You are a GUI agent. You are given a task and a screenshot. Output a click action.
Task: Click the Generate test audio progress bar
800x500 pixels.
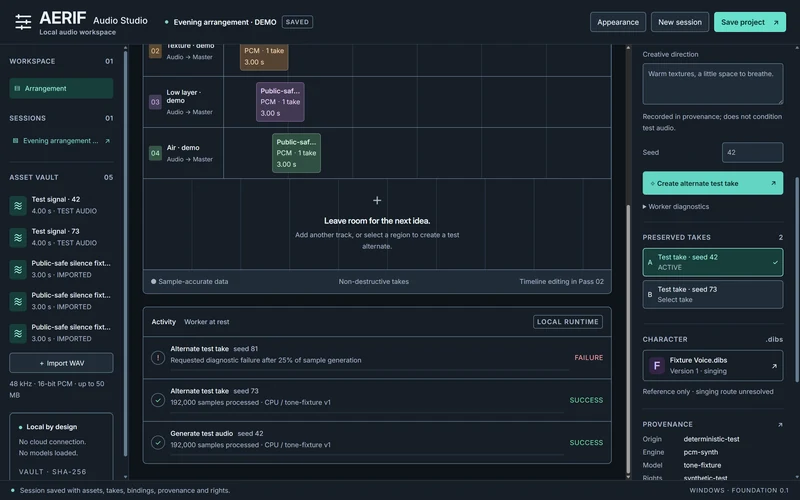point(369,454)
